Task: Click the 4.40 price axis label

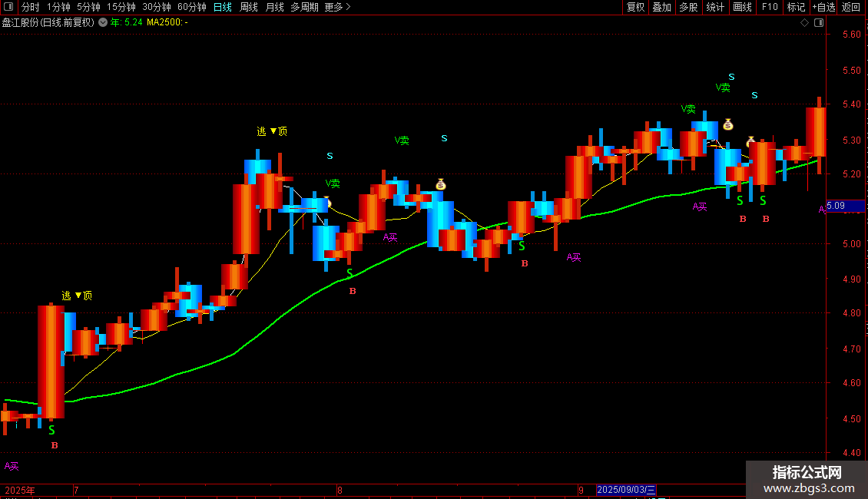Action: coord(851,452)
